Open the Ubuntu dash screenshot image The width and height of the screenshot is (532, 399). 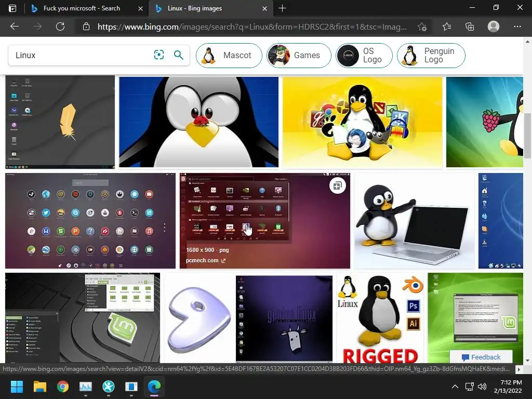tap(264, 221)
